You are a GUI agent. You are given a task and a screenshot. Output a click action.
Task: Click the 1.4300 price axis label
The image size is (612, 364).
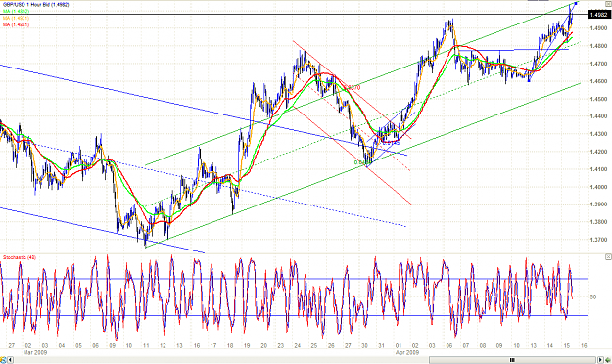click(x=598, y=134)
